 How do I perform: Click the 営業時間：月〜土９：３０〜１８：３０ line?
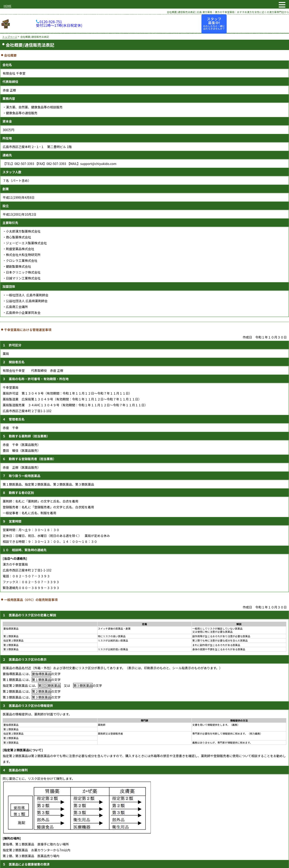point(31,530)
